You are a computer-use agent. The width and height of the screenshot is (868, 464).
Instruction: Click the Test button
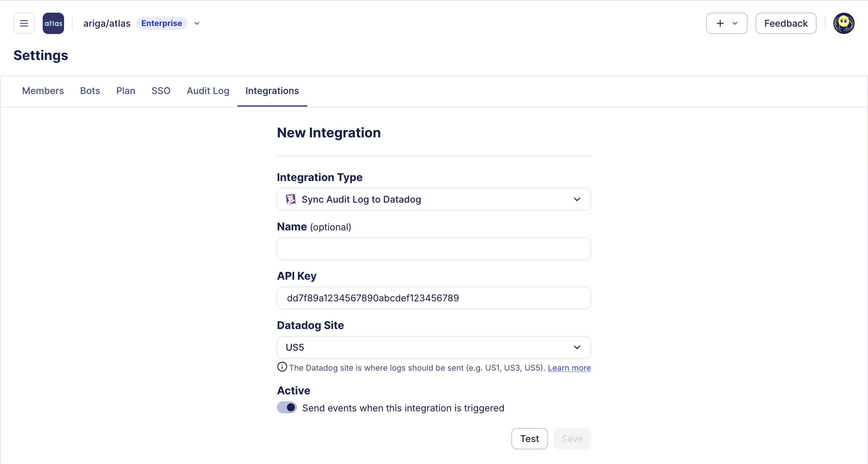pos(529,438)
